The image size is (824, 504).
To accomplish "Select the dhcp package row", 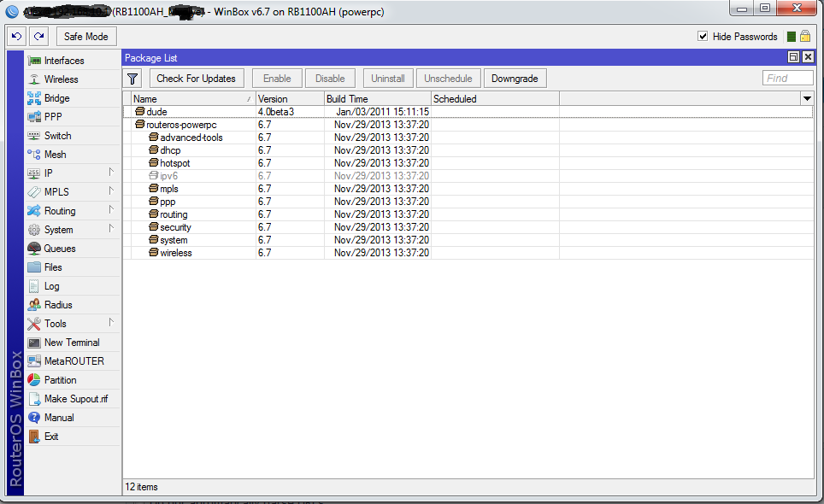I will tap(468, 150).
